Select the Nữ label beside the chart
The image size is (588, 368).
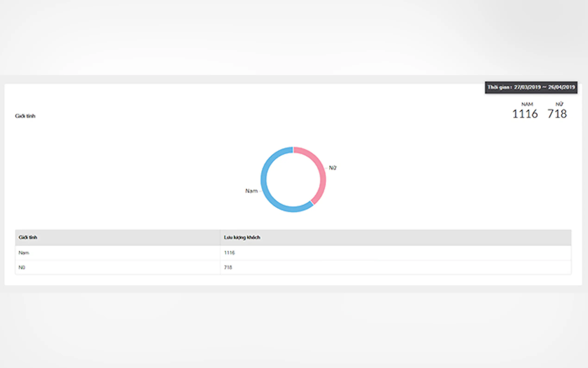332,168
